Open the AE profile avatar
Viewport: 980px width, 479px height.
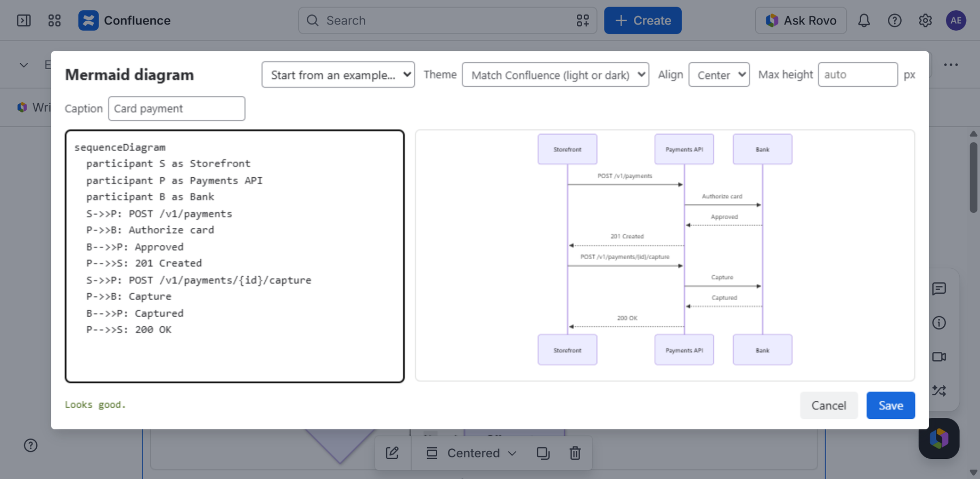956,20
